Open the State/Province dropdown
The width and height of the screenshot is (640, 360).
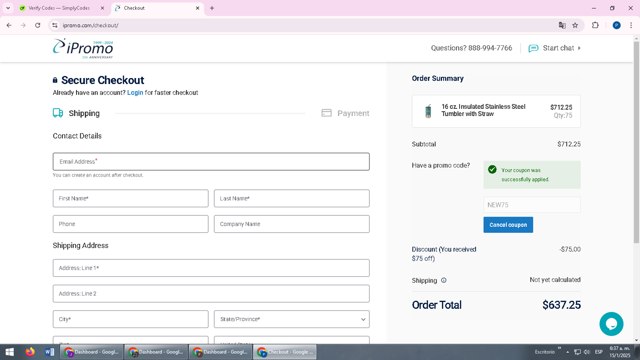(x=292, y=319)
